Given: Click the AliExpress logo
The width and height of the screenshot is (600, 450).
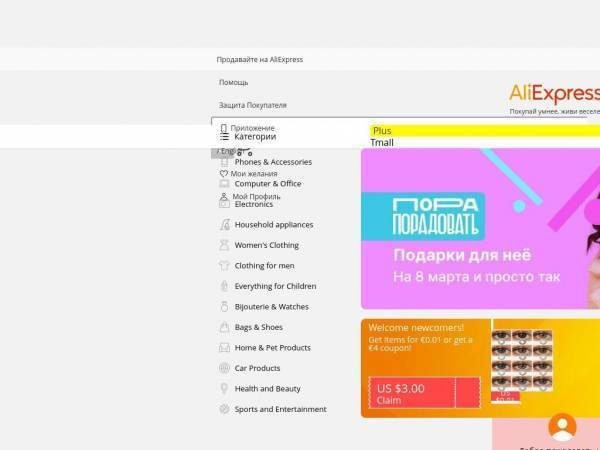Looking at the screenshot, I should point(554,94).
